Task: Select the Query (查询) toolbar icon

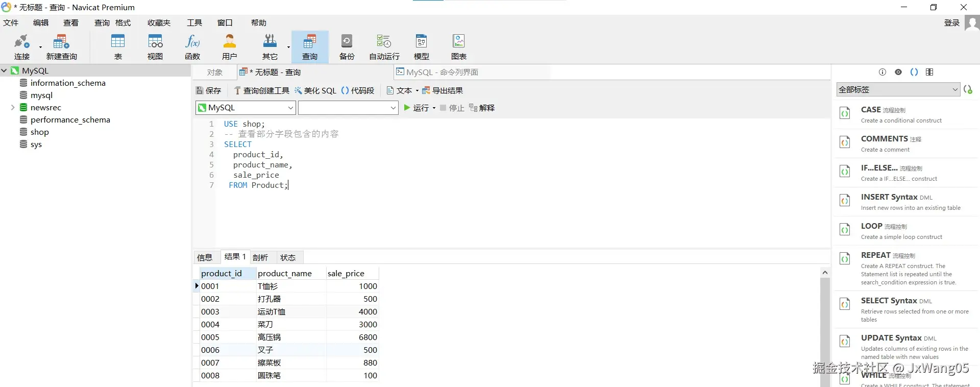Action: click(x=310, y=47)
